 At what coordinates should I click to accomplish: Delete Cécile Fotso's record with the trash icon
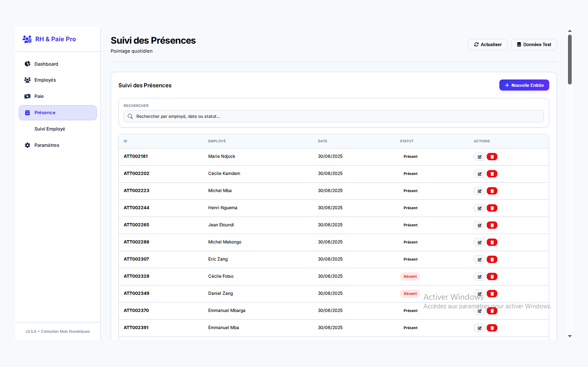pos(492,276)
